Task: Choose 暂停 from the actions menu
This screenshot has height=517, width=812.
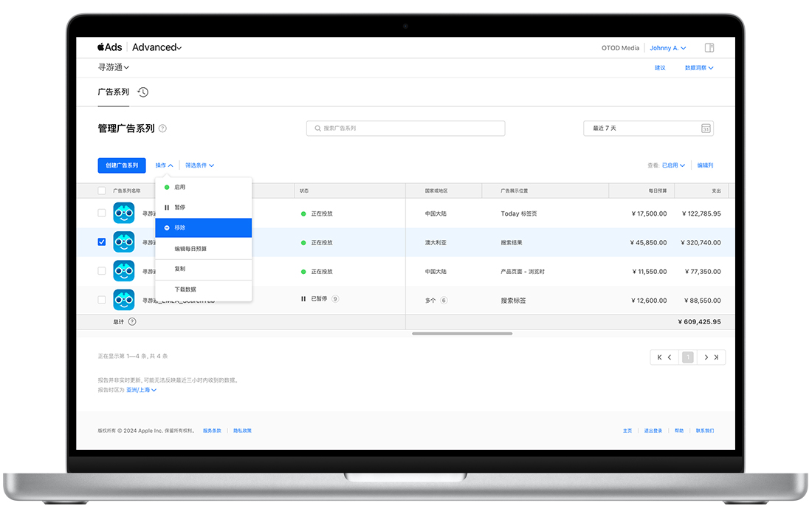Action: 204,208
